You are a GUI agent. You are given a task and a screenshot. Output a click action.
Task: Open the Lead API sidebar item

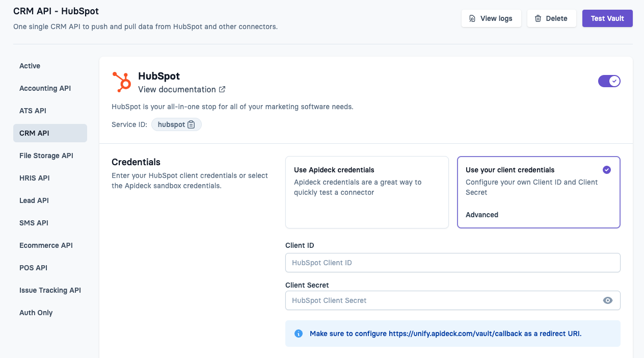pos(50,200)
